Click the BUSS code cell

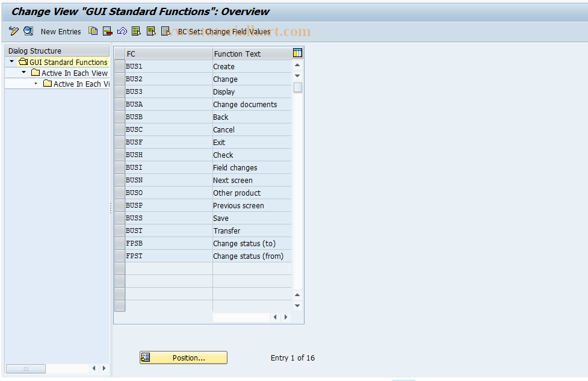pos(169,218)
